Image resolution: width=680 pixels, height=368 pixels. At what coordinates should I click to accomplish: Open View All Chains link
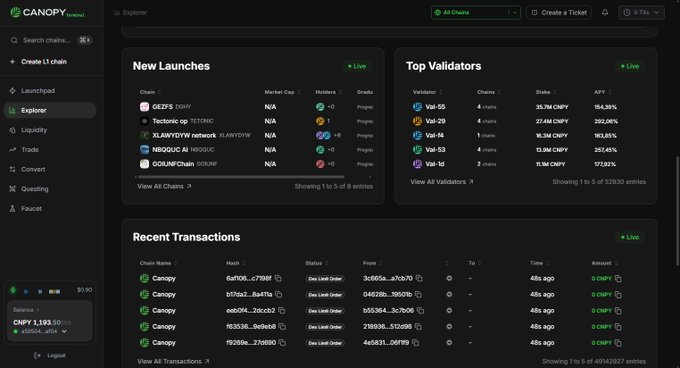pos(164,186)
